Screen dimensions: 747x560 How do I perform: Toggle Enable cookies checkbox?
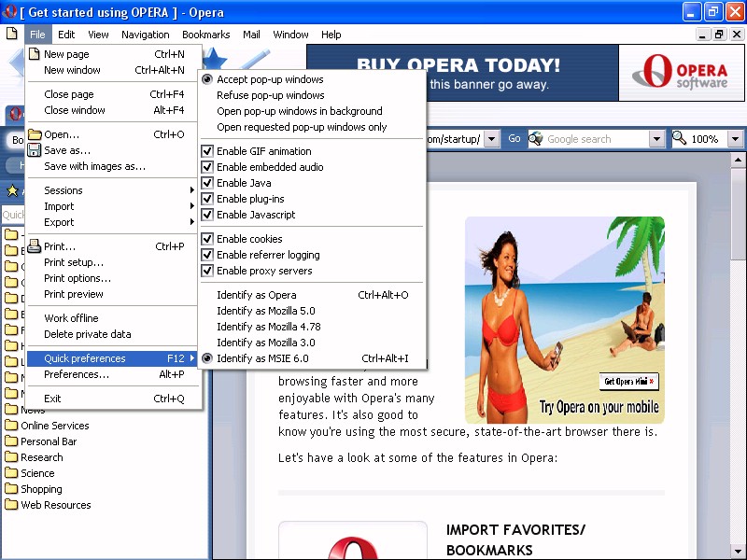coord(206,239)
